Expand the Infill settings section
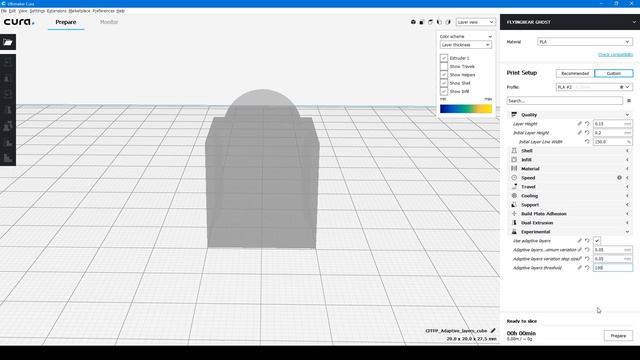640x360 pixels. click(570, 160)
